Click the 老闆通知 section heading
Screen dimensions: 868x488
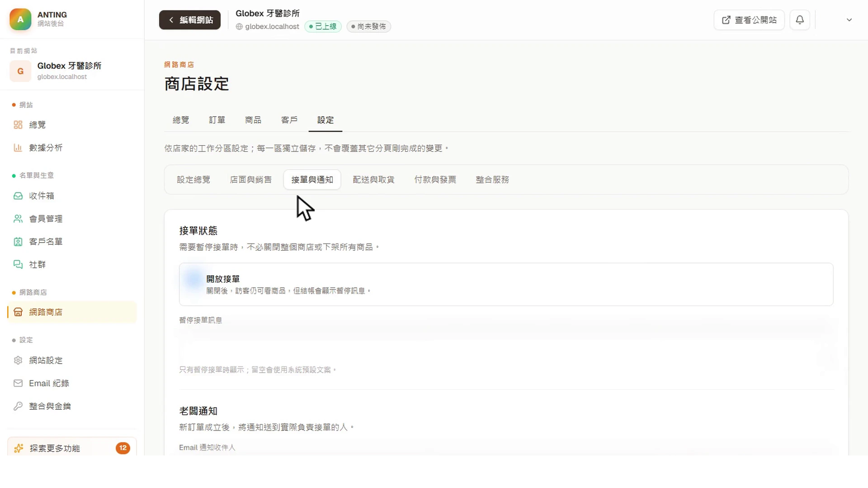(198, 411)
